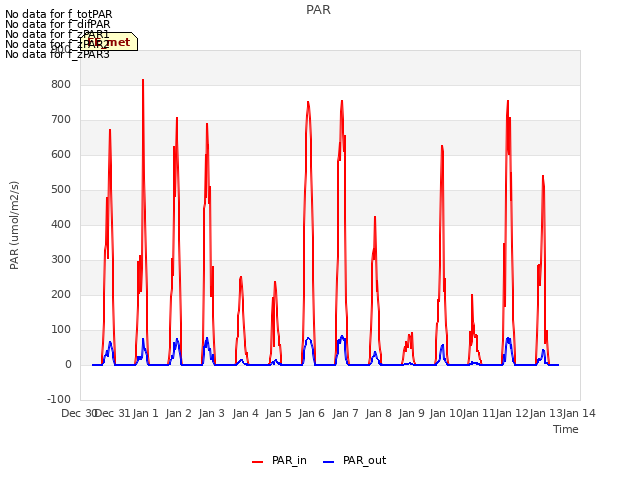Viewport: 640px width, 480px height.
Task: Click the EE_met annotation box
Action: coord(109,42)
